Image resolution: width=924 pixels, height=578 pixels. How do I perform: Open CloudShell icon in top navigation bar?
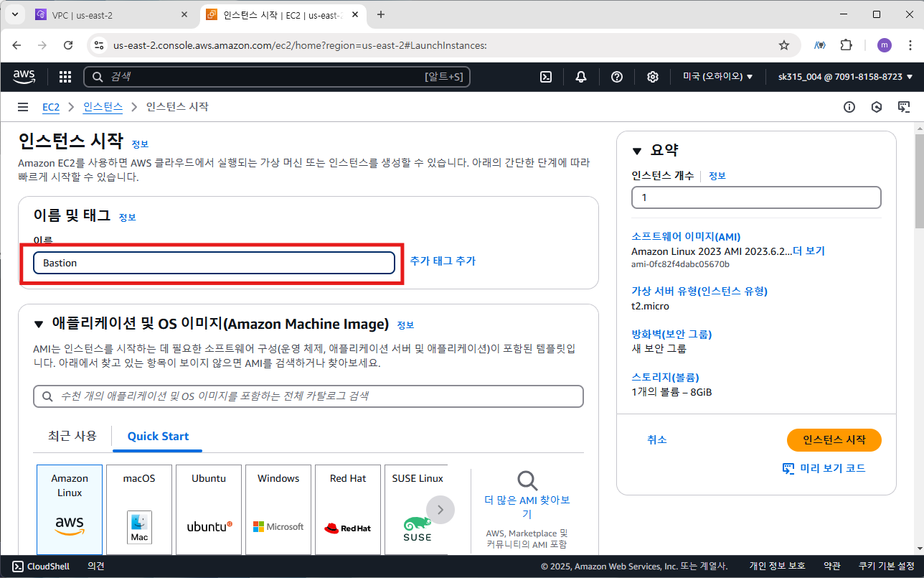(546, 77)
